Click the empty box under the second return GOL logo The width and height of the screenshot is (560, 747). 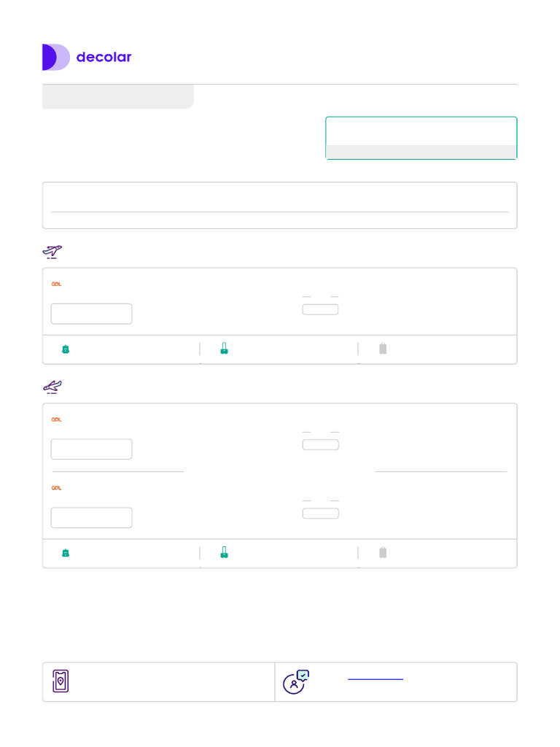[x=91, y=517]
